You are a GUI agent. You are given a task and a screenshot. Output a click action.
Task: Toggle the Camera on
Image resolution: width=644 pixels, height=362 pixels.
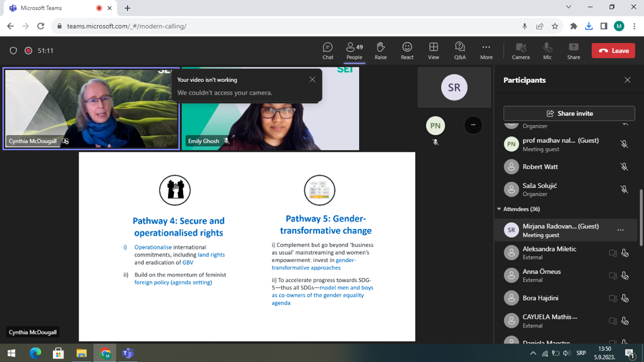520,50
